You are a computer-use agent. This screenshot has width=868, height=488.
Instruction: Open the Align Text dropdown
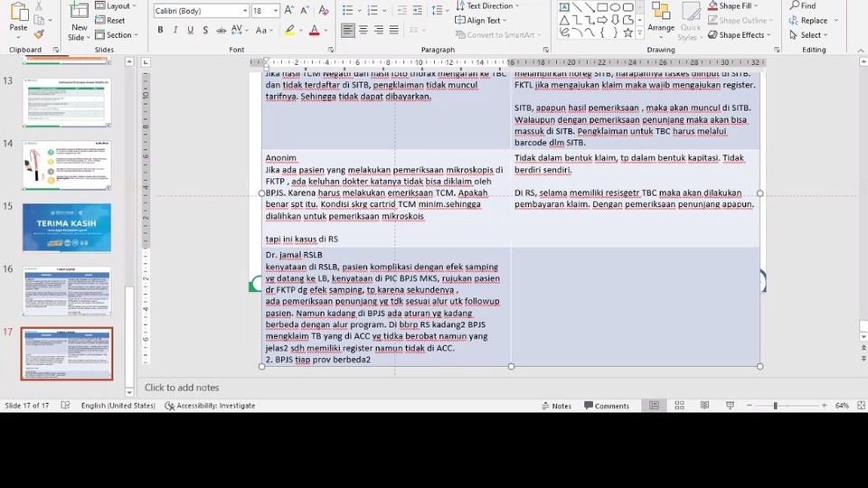[481, 20]
